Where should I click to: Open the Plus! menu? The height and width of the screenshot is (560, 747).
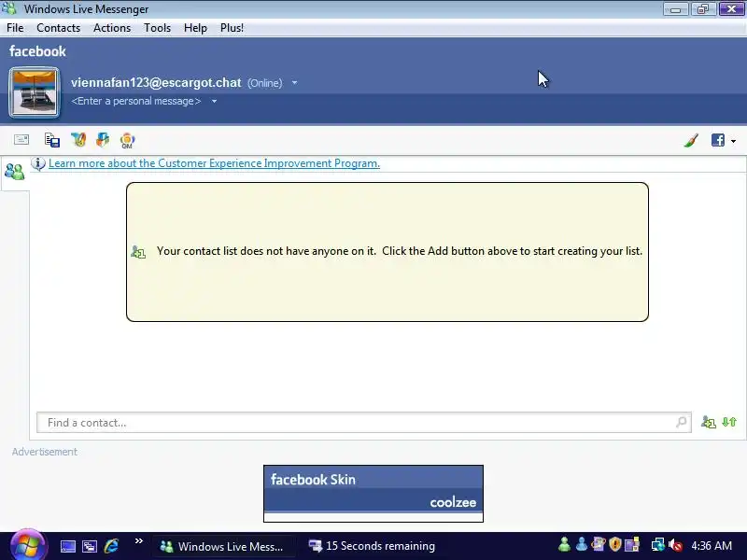[232, 28]
